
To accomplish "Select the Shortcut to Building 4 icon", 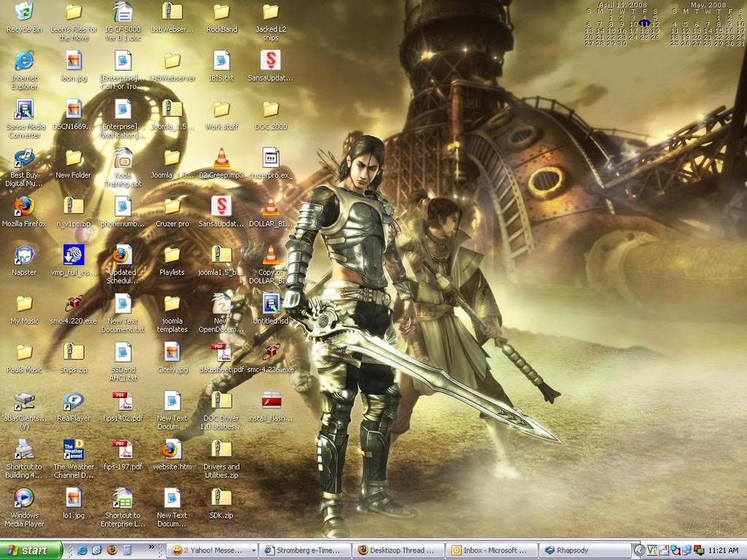I will pos(24,459).
